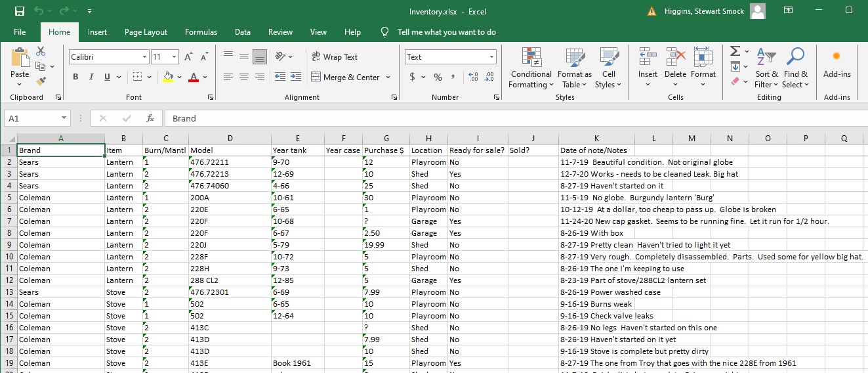This screenshot has height=373, width=868.
Task: Click the AutoSum sigma icon
Action: tap(735, 51)
